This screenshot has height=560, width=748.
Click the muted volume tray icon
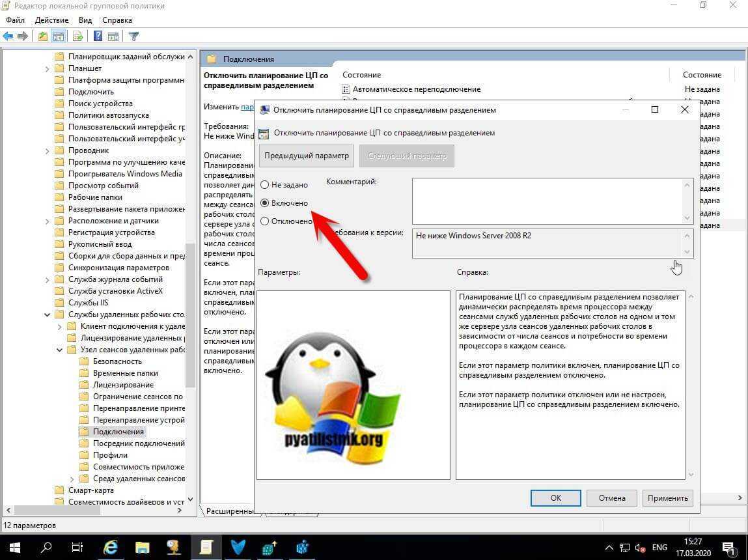tap(641, 548)
